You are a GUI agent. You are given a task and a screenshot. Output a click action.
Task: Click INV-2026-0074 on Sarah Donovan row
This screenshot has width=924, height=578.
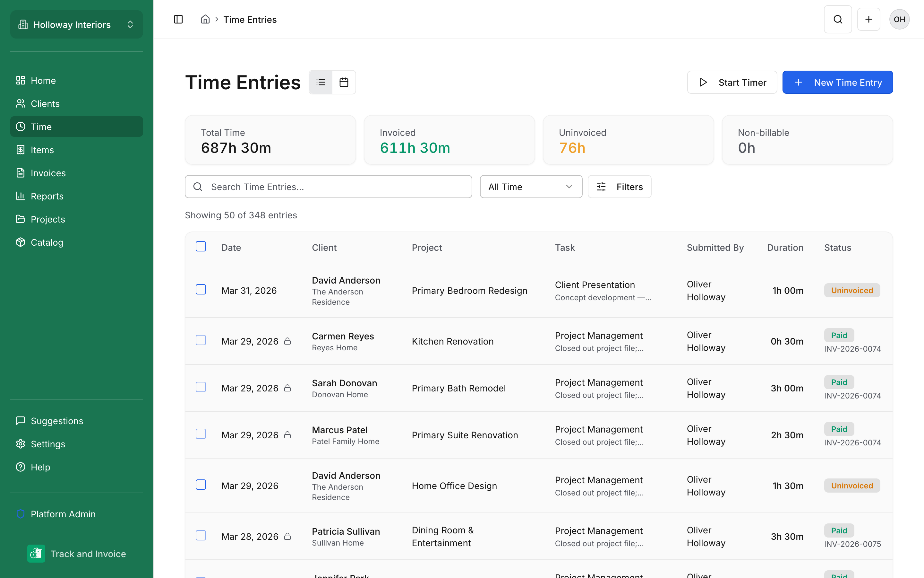pyautogui.click(x=852, y=395)
